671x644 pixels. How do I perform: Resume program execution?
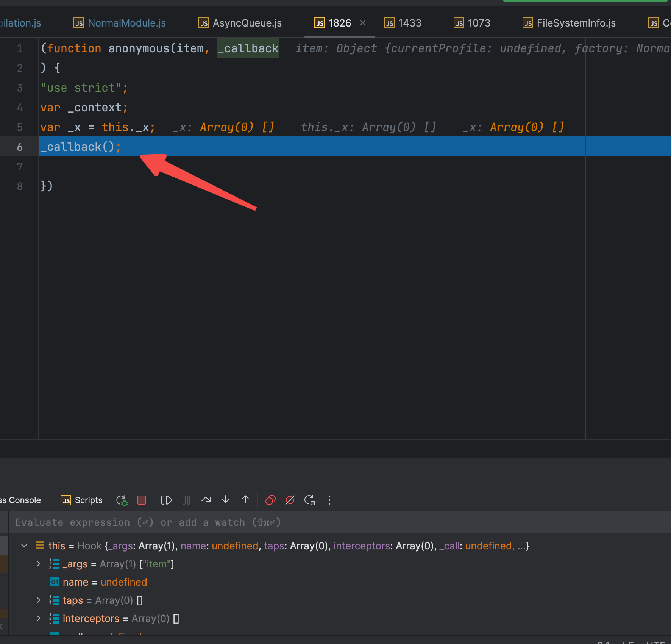[x=166, y=500]
